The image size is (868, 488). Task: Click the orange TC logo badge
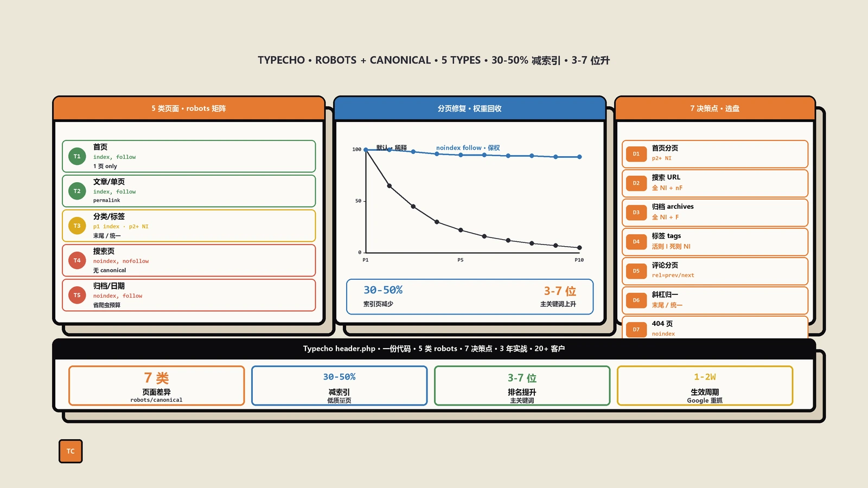(71, 451)
